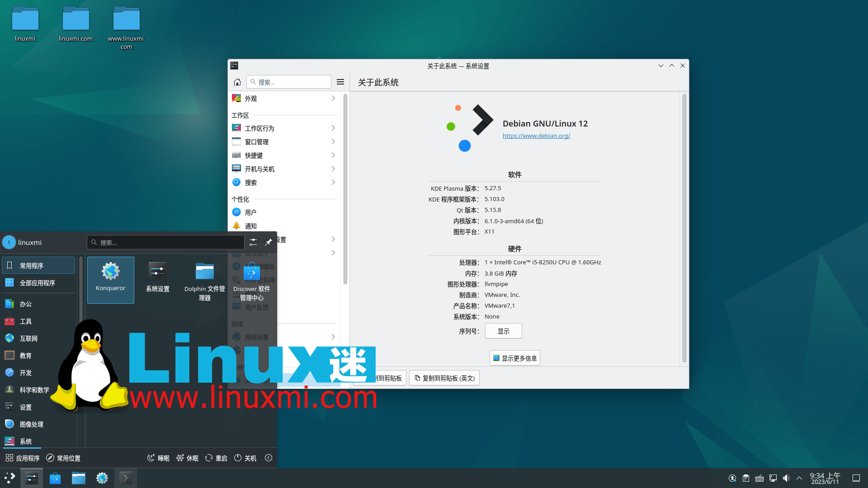The height and width of the screenshot is (488, 868).
Task: Open the debian.org website link
Action: (536, 136)
